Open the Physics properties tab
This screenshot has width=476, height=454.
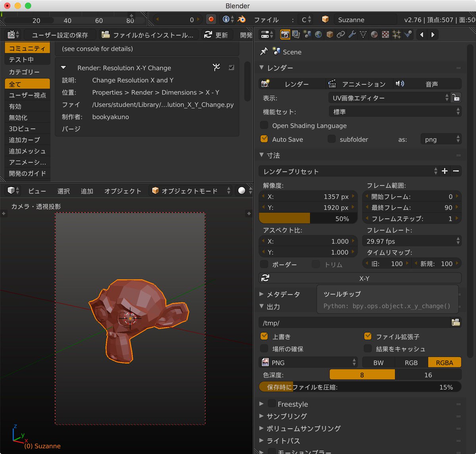point(407,35)
